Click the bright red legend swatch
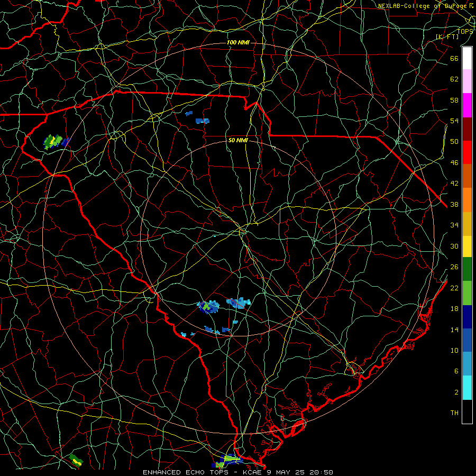Viewport: 476px width, 476px height. (x=467, y=152)
